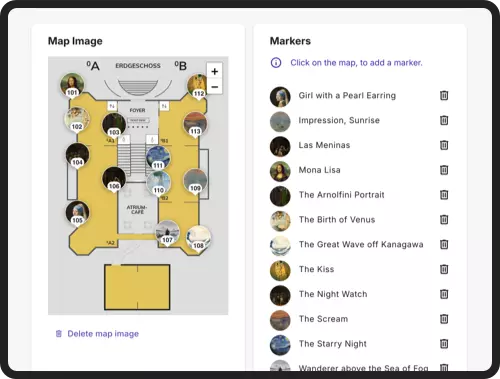The height and width of the screenshot is (379, 500).
Task: Select 'The Birth of Venus' label
Action: click(337, 220)
